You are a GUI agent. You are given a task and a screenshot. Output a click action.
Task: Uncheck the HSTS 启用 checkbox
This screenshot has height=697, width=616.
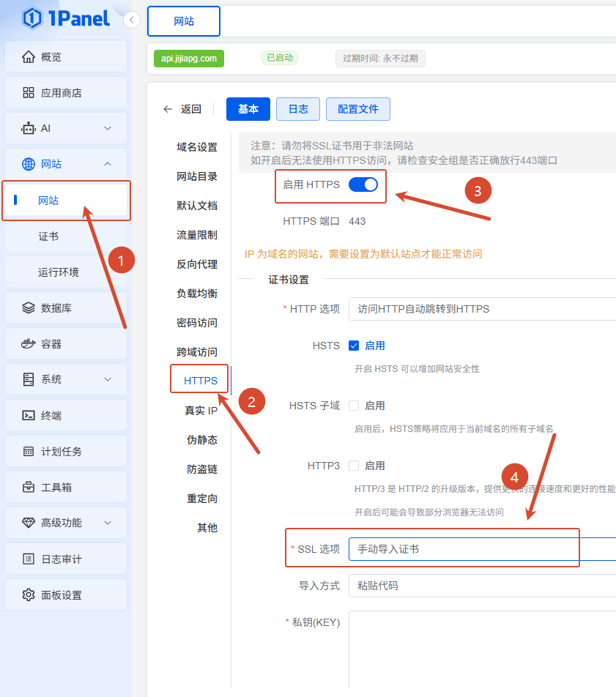(x=354, y=346)
